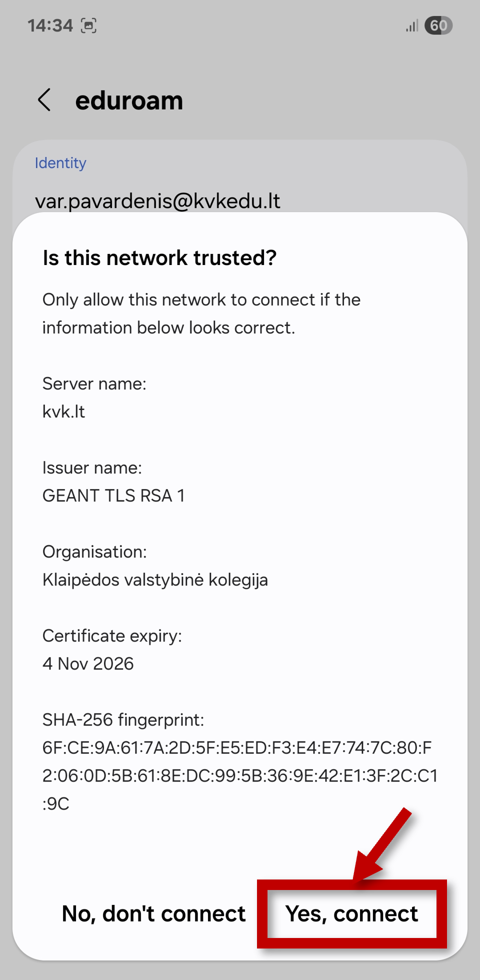
Task: Tap the Certificate expiry label
Action: 112,636
